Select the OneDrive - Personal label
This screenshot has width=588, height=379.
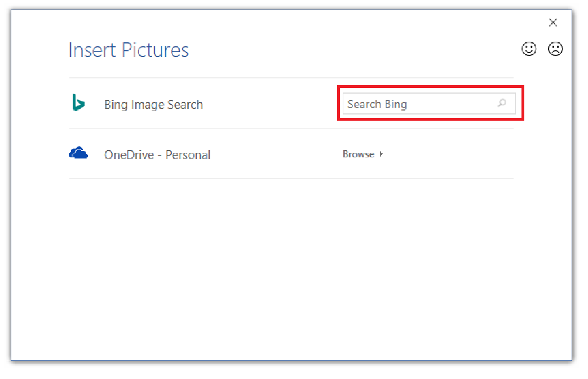[157, 155]
